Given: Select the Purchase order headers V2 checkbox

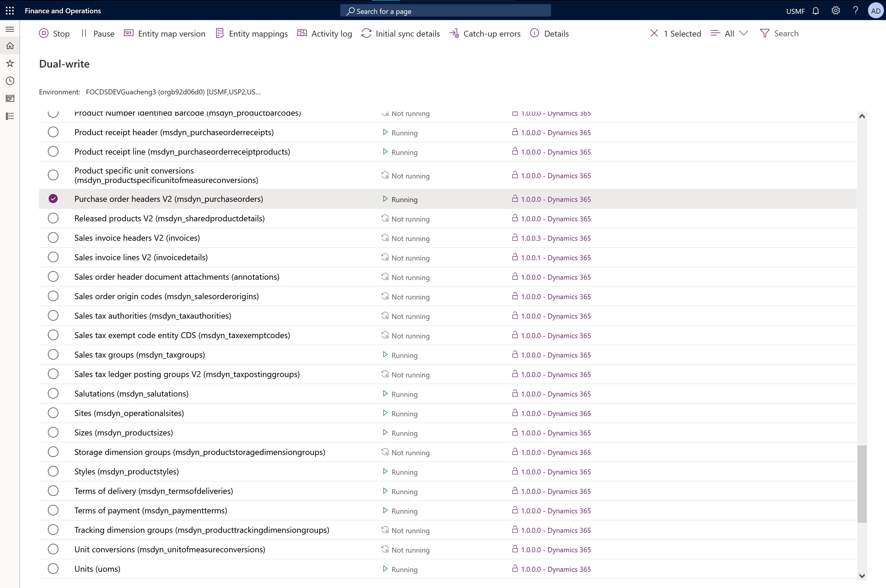Looking at the screenshot, I should pyautogui.click(x=53, y=199).
